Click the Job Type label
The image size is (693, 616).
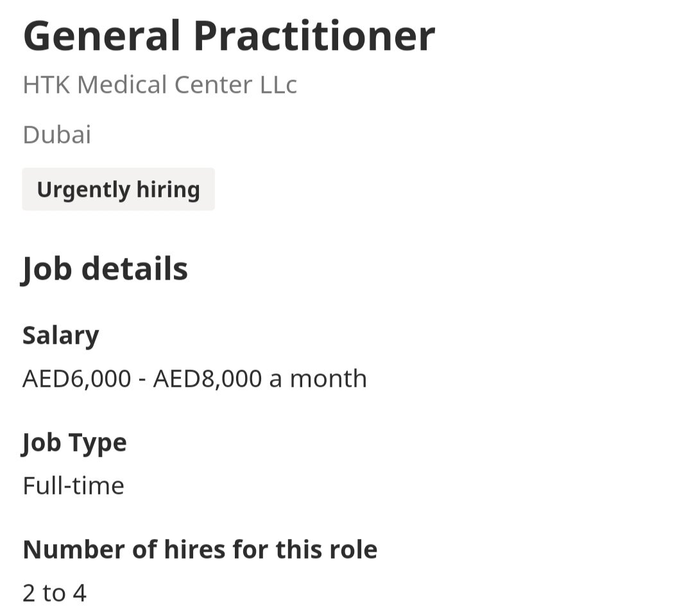[74, 443]
